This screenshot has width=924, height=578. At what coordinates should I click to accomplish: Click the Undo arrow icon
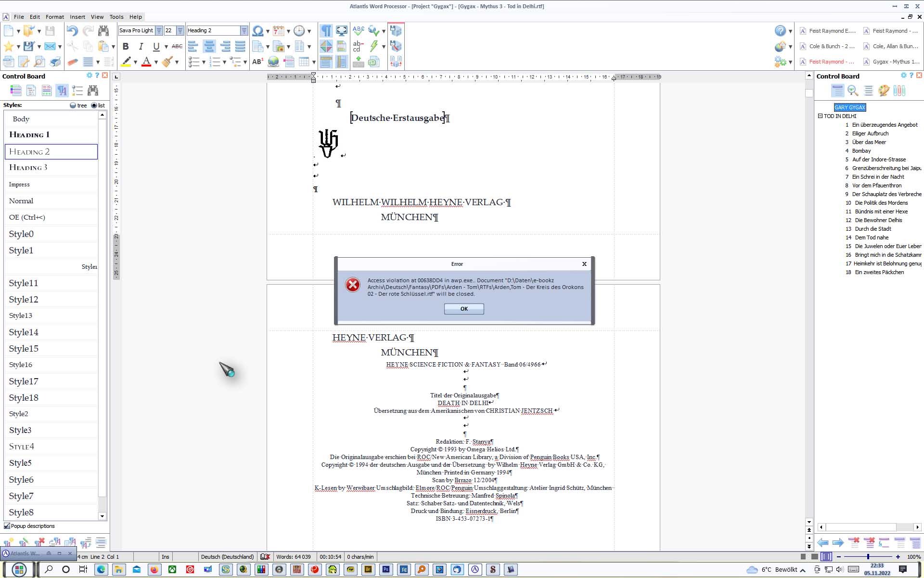pos(72,31)
